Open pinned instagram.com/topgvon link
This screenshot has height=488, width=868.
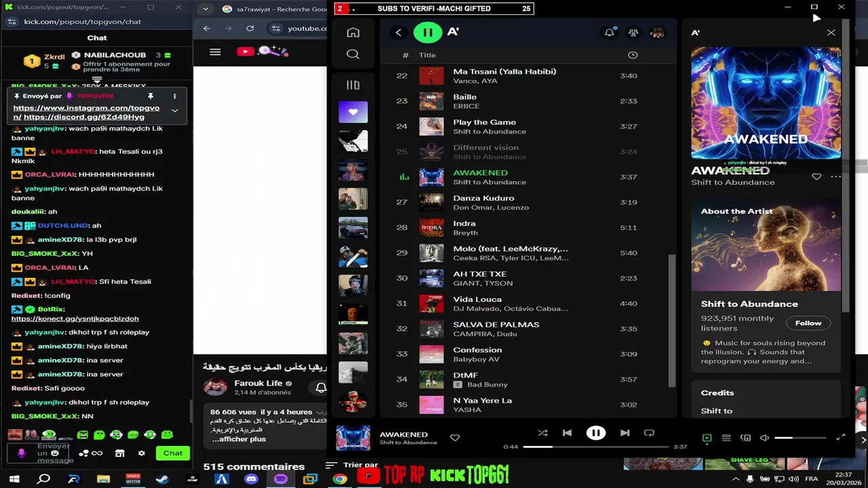(x=86, y=108)
